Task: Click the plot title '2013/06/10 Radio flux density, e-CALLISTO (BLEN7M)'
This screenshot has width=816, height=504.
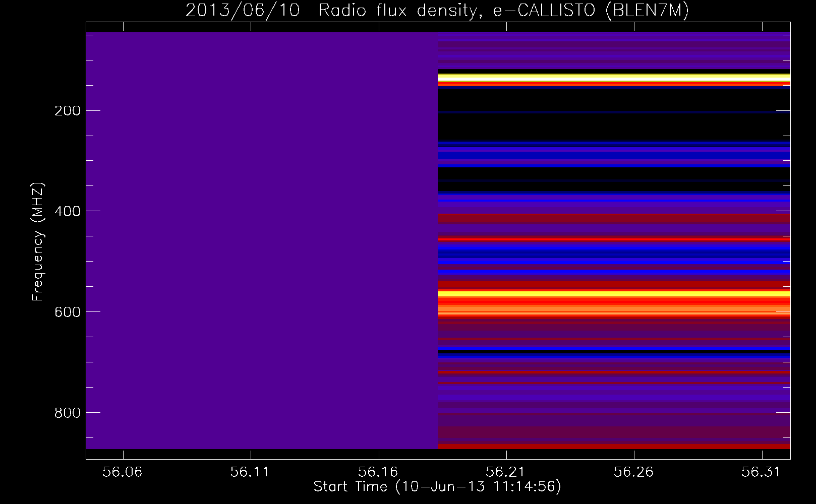Action: click(437, 10)
